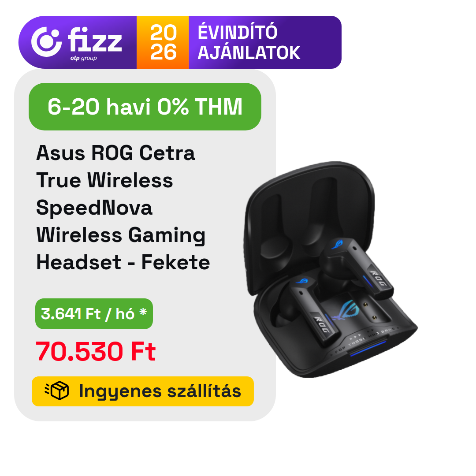
Task: Click the earbuds product image
Action: point(331,270)
